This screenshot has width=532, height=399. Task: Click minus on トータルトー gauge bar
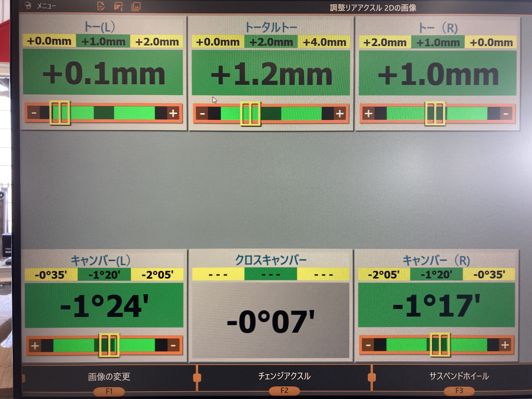tap(202, 113)
